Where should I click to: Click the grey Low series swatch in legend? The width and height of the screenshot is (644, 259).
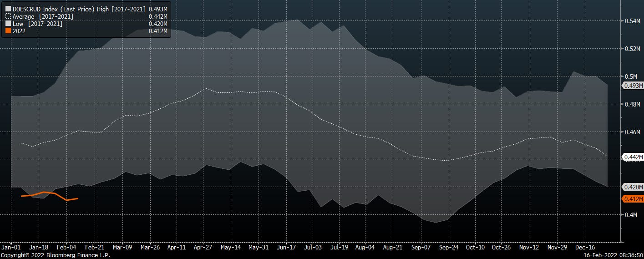8,24
